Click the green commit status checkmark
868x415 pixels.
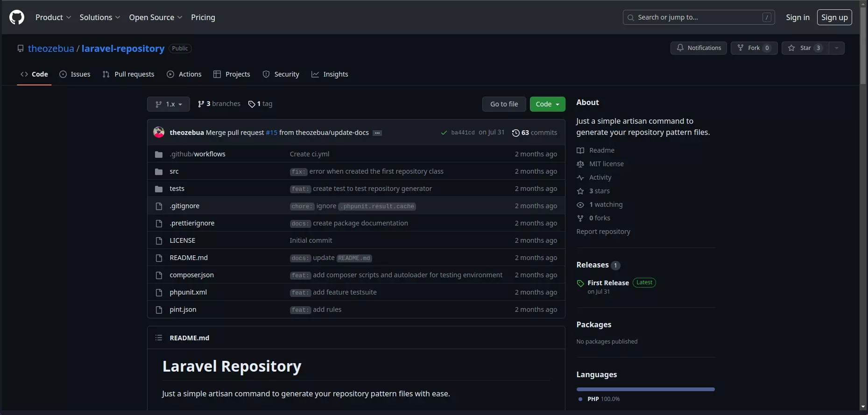pyautogui.click(x=444, y=133)
